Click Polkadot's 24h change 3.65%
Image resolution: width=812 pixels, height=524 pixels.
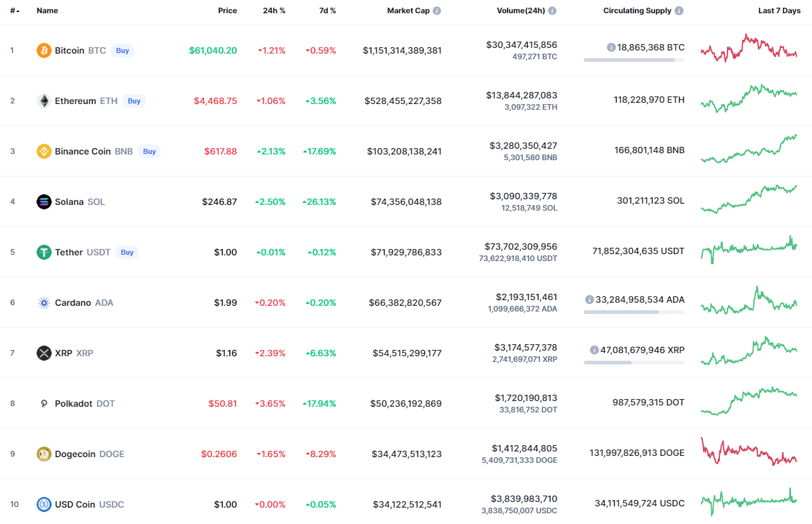(270, 404)
